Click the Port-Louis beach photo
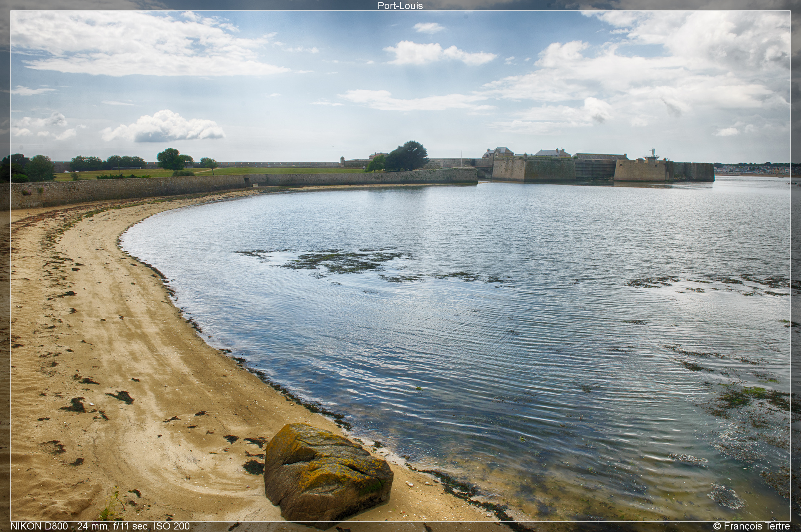 point(400,266)
